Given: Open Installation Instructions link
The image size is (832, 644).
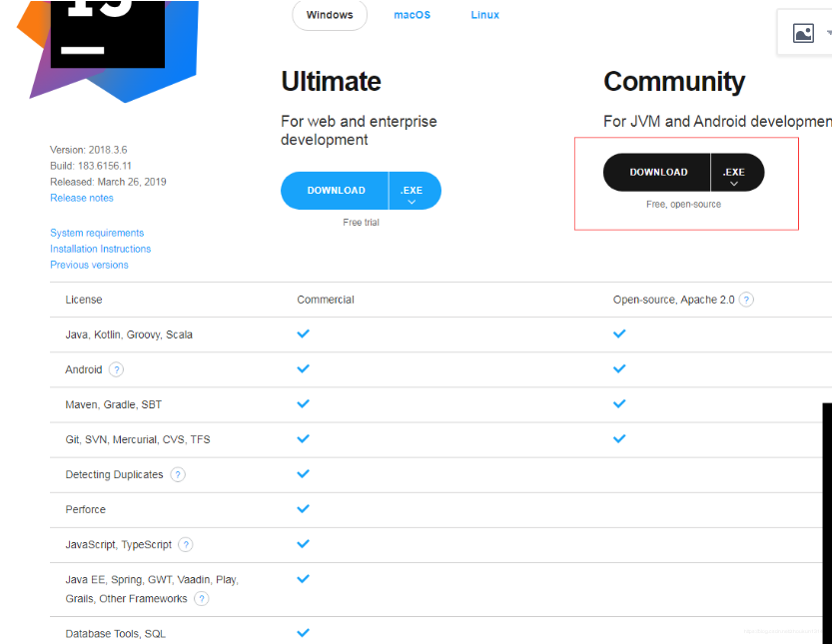Looking at the screenshot, I should click(x=100, y=249).
